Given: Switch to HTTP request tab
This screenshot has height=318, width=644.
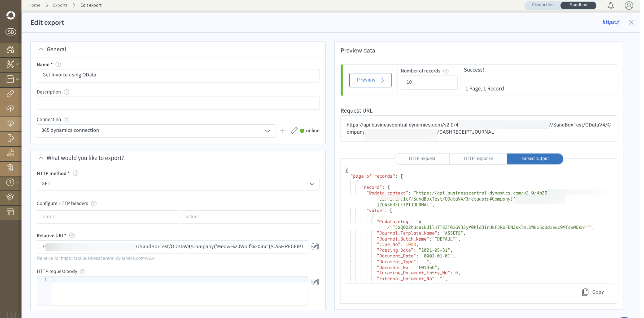Looking at the screenshot, I should 422,158.
